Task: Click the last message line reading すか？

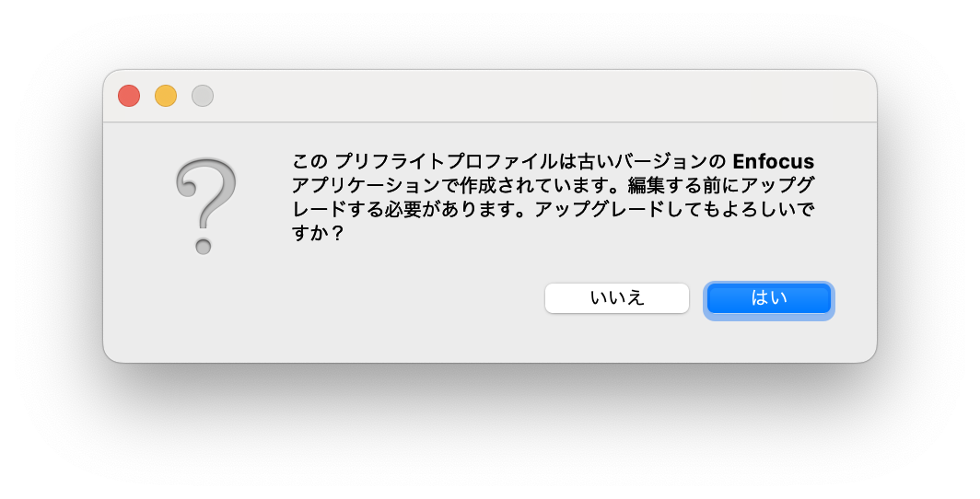Action: [x=318, y=233]
